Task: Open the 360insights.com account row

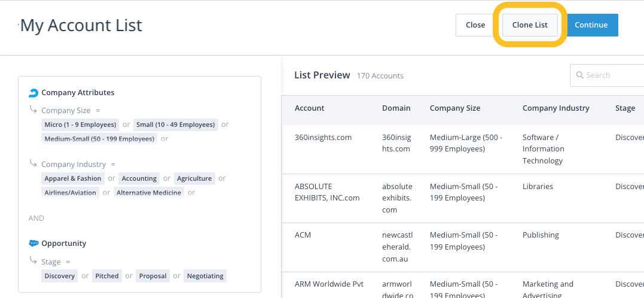Action: click(x=323, y=138)
